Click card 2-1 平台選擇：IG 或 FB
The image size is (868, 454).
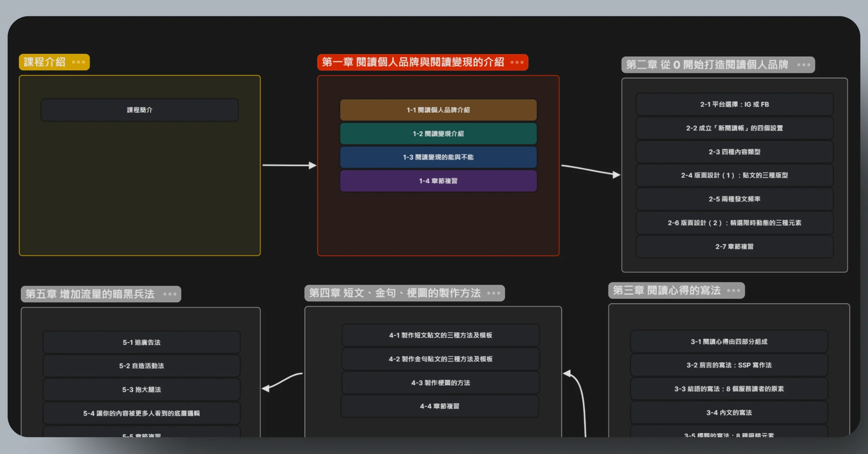[734, 104]
